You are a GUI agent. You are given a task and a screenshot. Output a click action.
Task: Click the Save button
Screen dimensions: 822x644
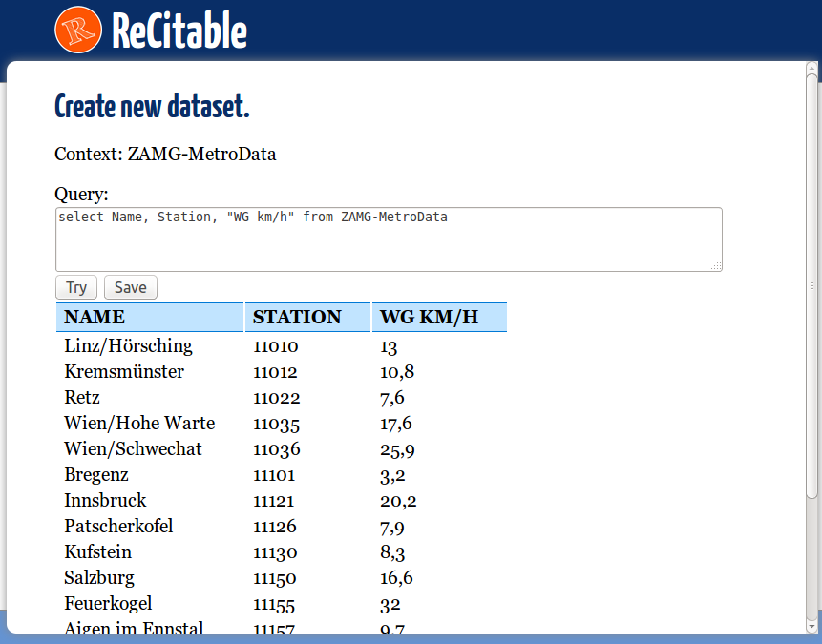tap(131, 287)
